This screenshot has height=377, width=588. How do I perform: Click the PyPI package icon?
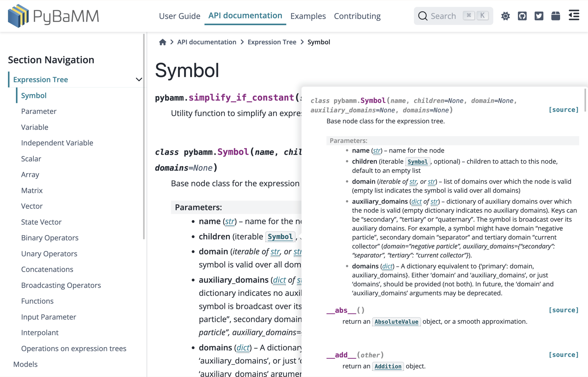pos(556,16)
